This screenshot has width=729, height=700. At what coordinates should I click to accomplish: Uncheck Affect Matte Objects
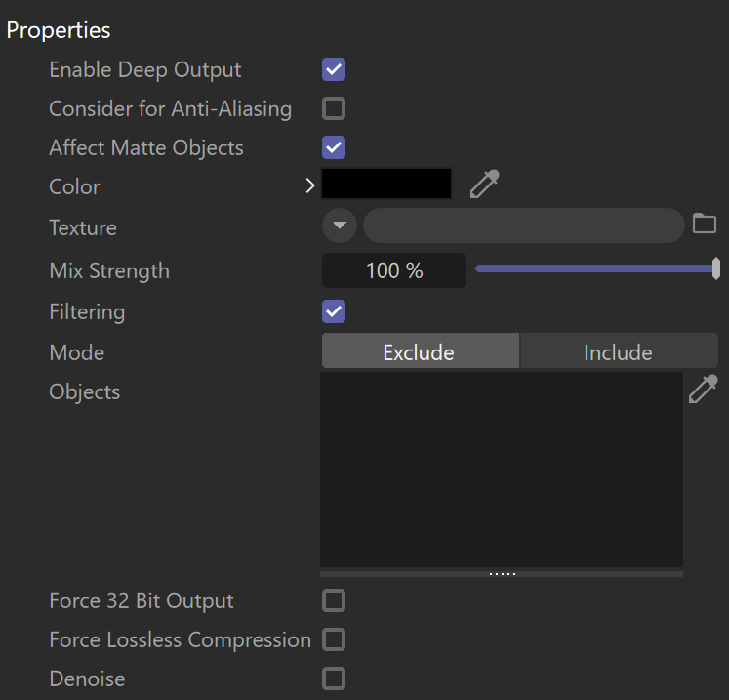click(x=334, y=147)
